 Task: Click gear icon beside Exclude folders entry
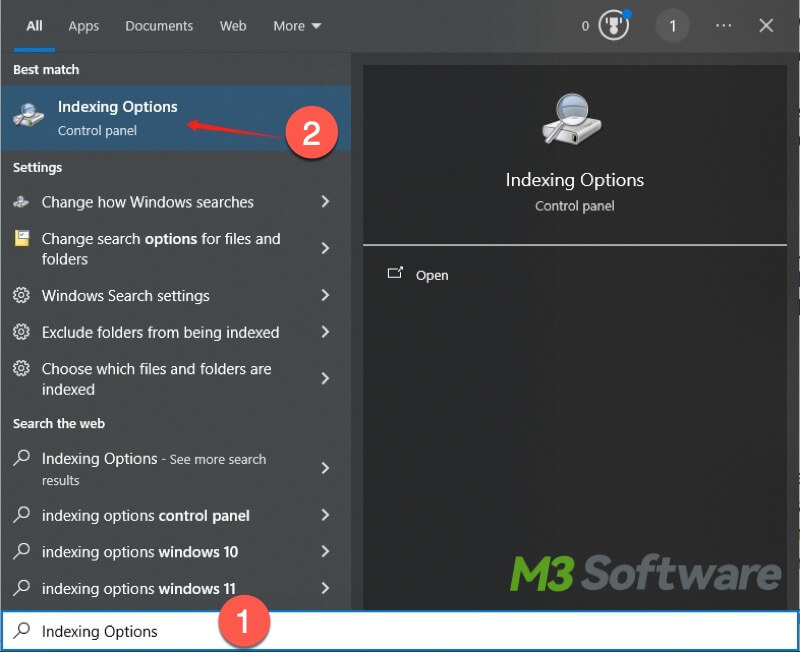click(x=21, y=332)
